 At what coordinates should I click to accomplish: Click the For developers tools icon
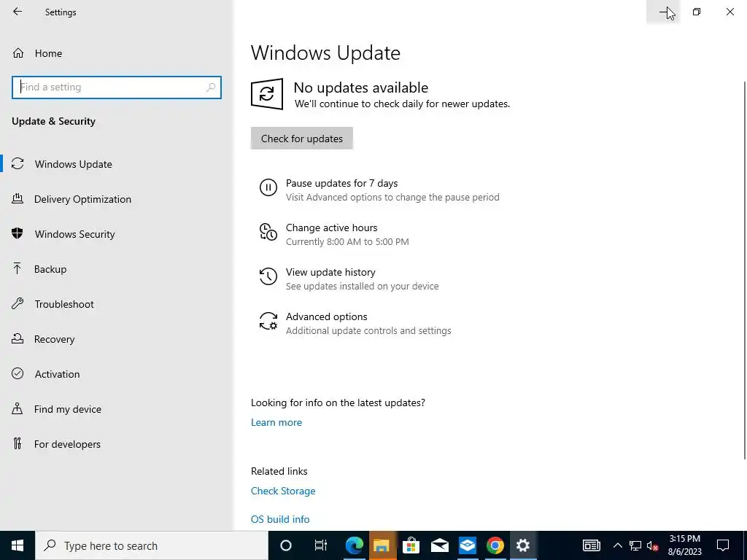pyautogui.click(x=18, y=443)
